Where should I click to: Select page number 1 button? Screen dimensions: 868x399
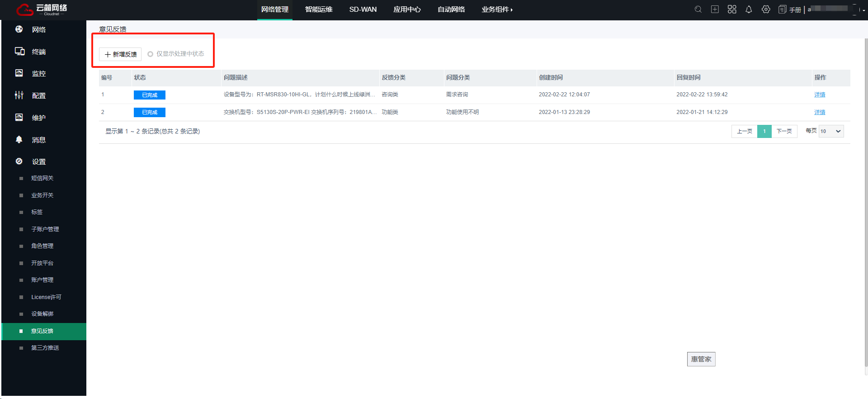click(764, 131)
